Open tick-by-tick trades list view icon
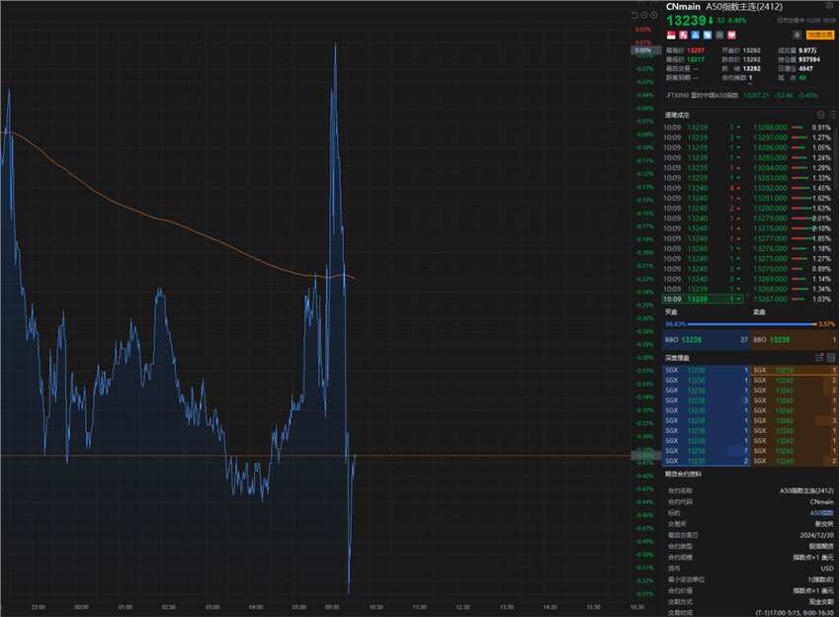Image resolution: width=840 pixels, height=617 pixels. [x=832, y=115]
